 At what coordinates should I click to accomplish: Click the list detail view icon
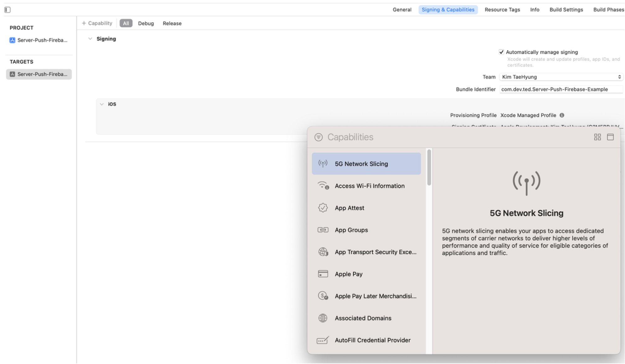610,137
